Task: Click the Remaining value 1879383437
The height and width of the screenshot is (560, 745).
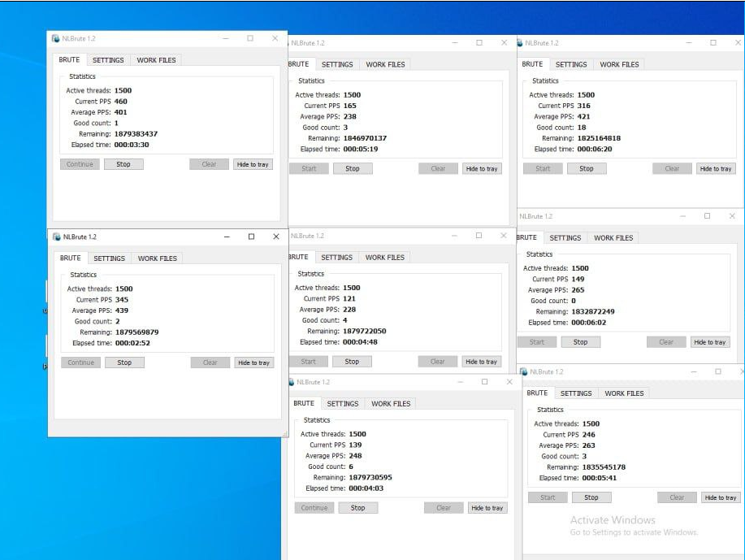Action: point(136,134)
